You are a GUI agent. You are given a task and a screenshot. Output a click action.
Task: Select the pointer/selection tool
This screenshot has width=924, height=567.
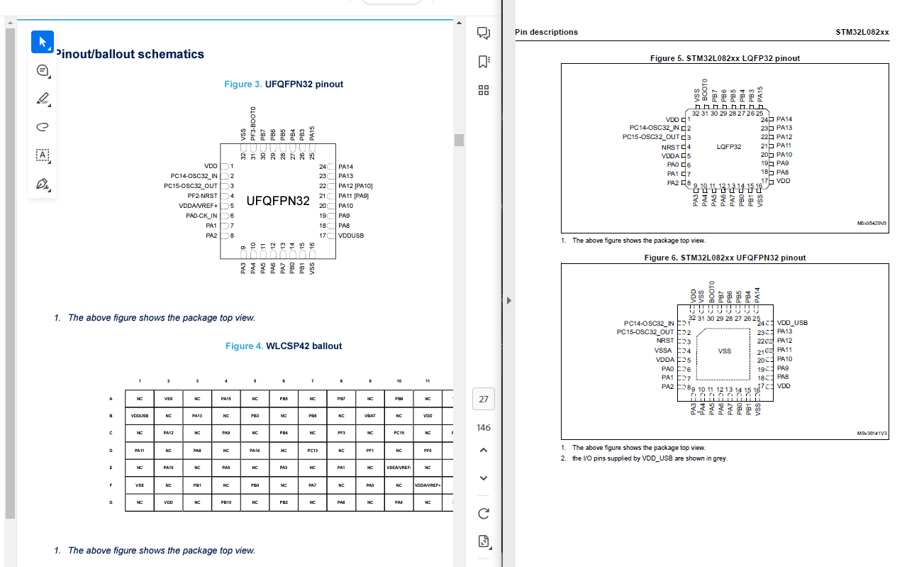click(42, 42)
